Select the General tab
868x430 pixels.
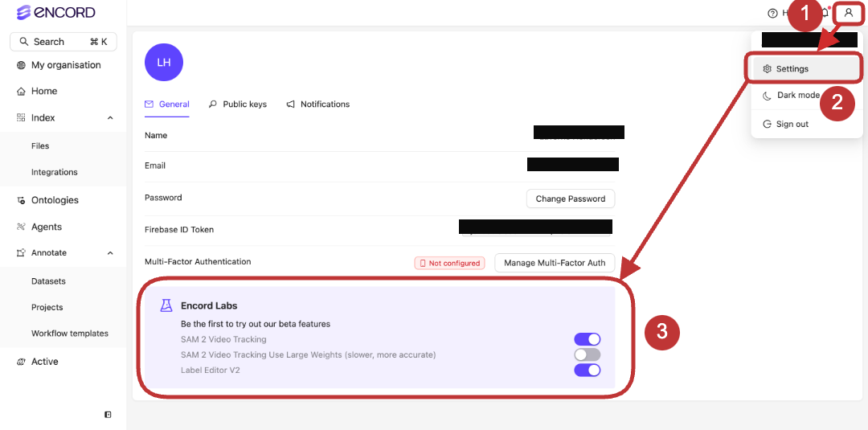tap(166, 104)
